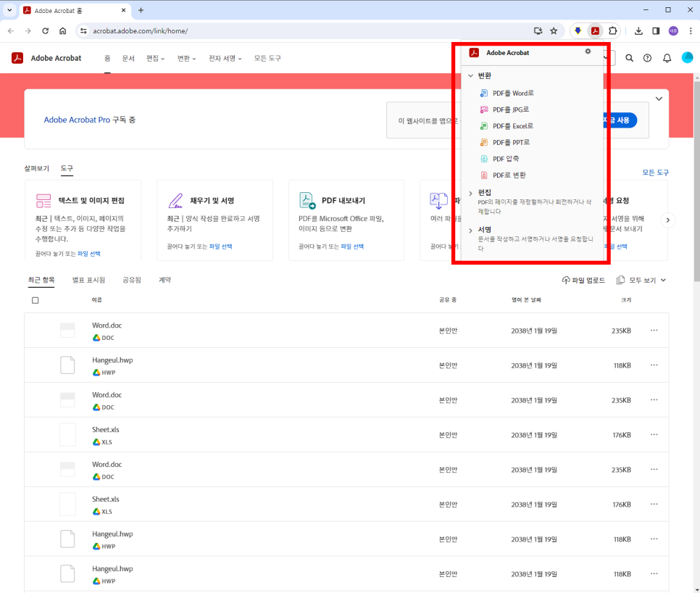Expand the 서명 section in popup
The height and width of the screenshot is (593, 700).
470,231
